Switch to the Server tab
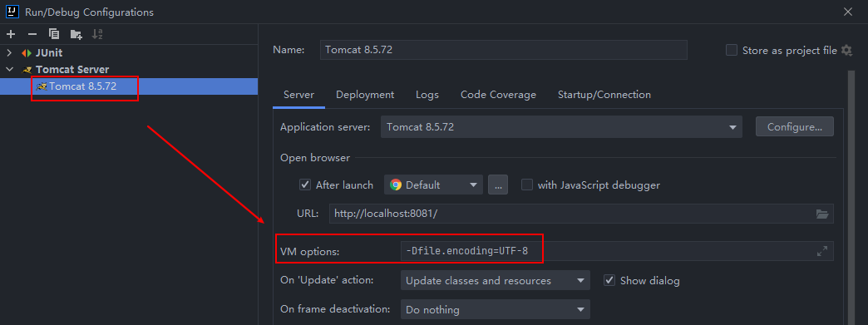Viewport: 868px width, 325px height. 299,95
